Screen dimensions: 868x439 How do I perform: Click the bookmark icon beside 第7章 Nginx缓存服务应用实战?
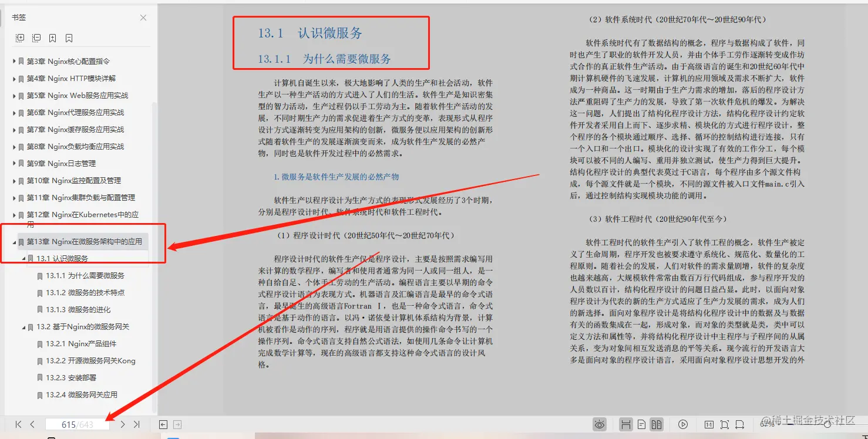click(x=21, y=129)
